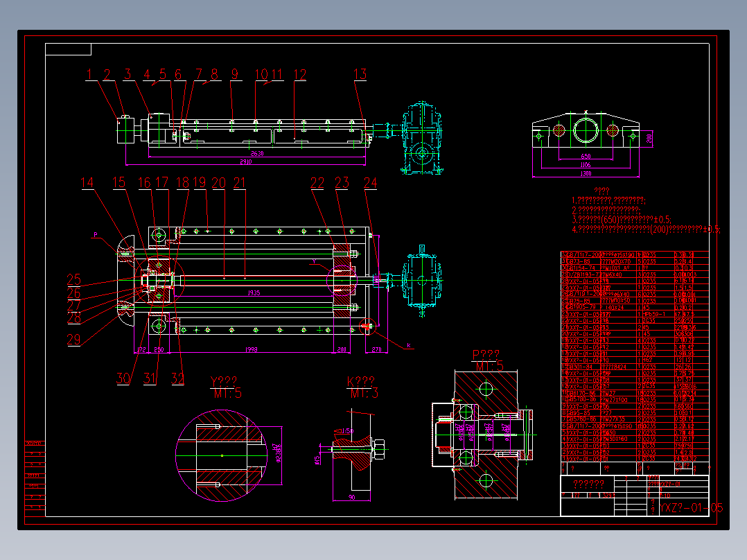747x560 pixels.
Task: Click the large circular Y detail view
Action: (x=222, y=455)
